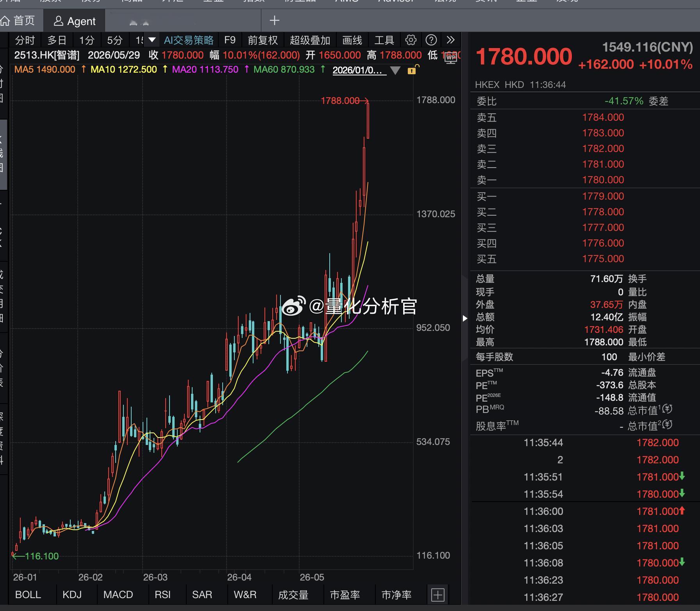Viewport: 700px width, 611px height.
Task: Toggle the RSI indicator
Action: tap(162, 595)
